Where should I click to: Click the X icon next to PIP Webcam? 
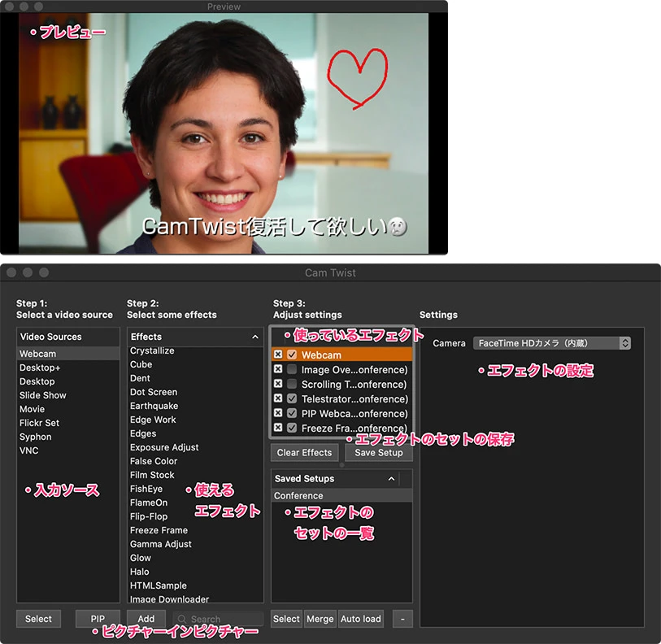click(278, 413)
